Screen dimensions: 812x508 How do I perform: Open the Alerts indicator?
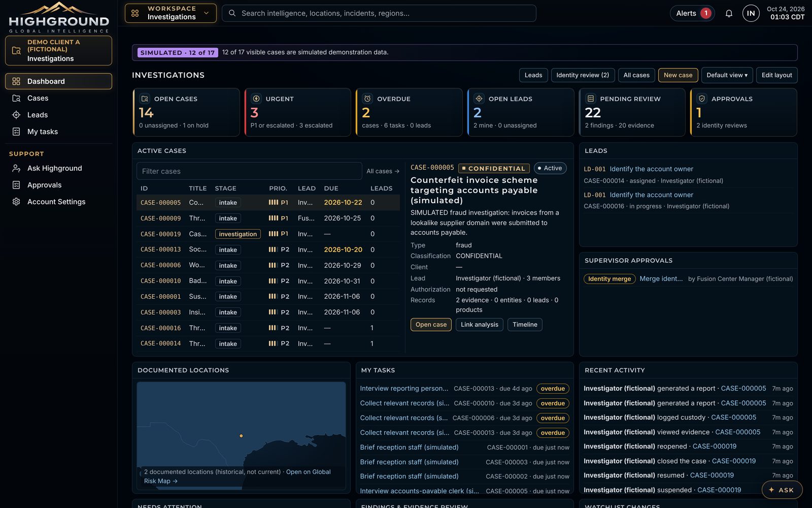pos(692,13)
